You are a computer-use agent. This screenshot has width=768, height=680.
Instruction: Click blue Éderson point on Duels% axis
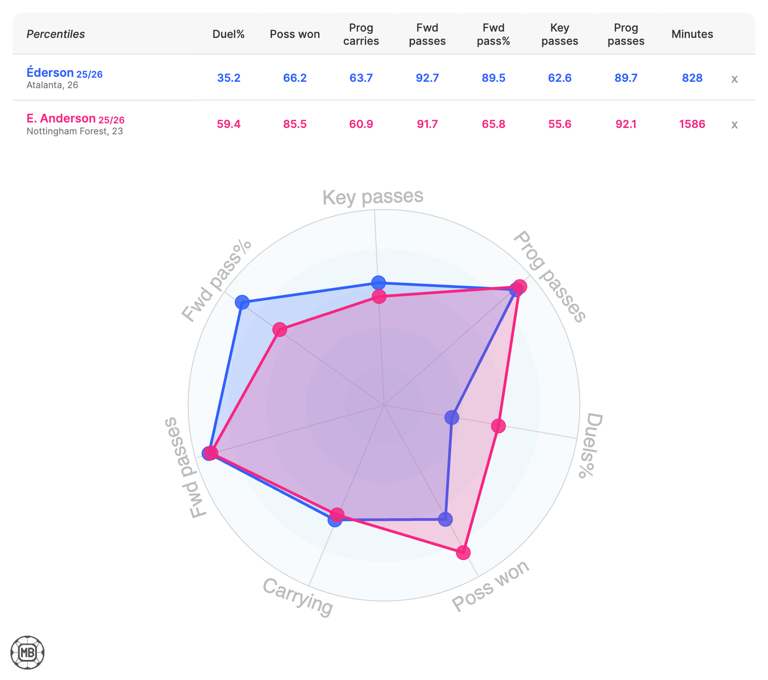(x=452, y=417)
